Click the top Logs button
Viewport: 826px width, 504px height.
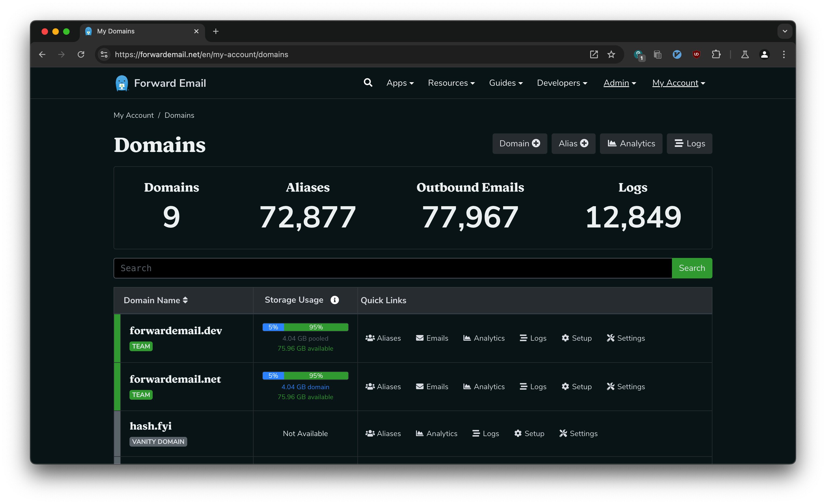(689, 143)
